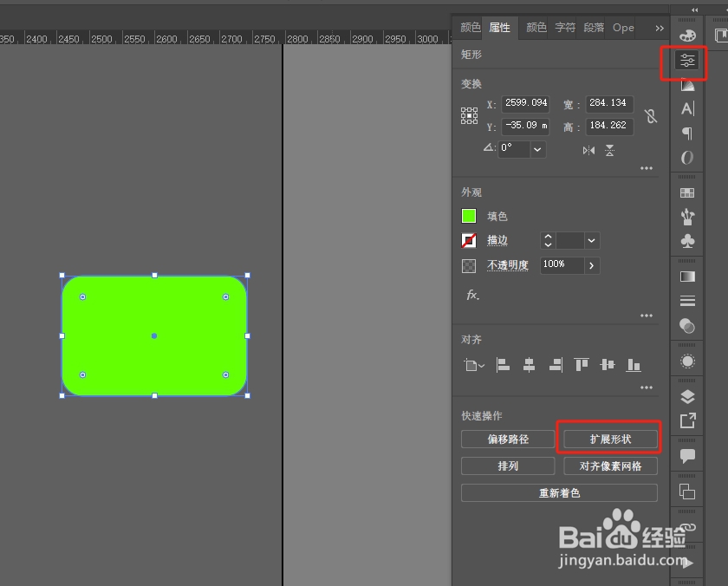
Task: Open the stroke weight dropdown
Action: pos(591,240)
